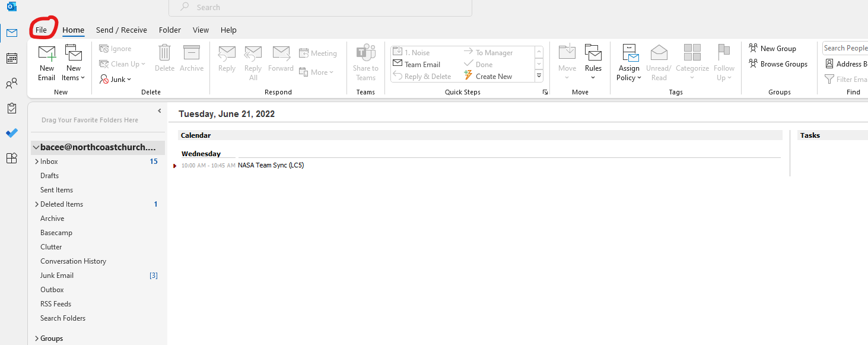This screenshot has width=868, height=345.
Task: Open the To Do checkmark icon
Action: [12, 133]
